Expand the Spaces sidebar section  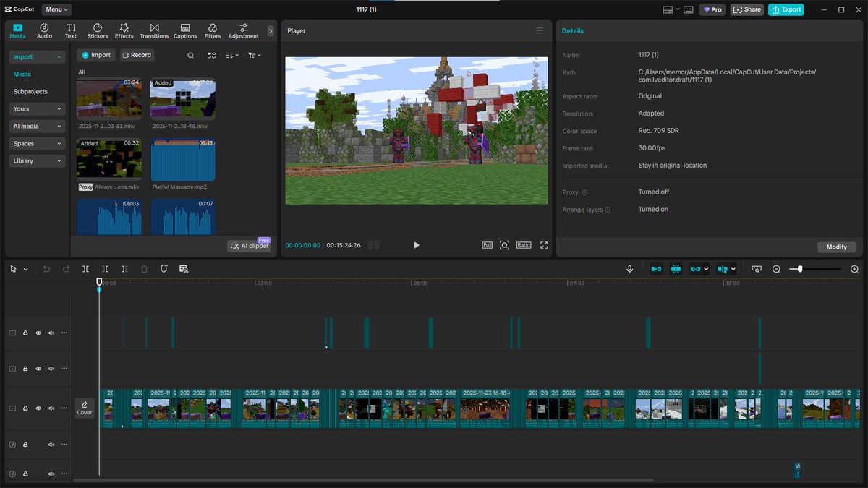click(37, 143)
